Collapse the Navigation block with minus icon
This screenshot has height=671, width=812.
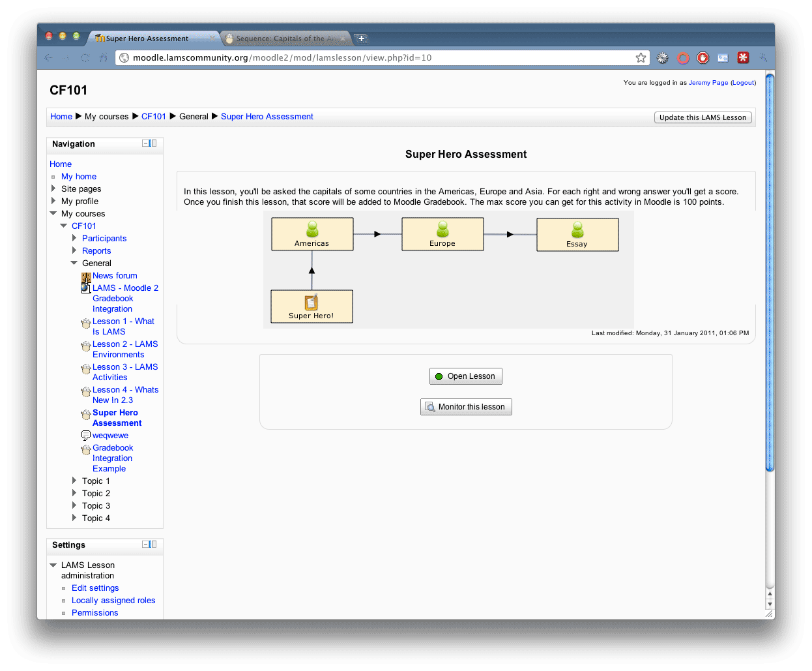pyautogui.click(x=146, y=143)
